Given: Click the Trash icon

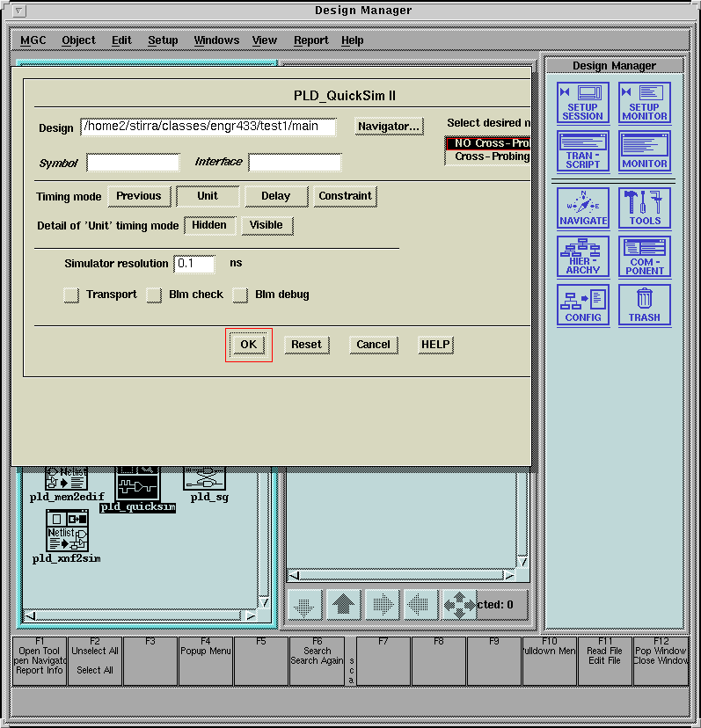Looking at the screenshot, I should point(645,305).
